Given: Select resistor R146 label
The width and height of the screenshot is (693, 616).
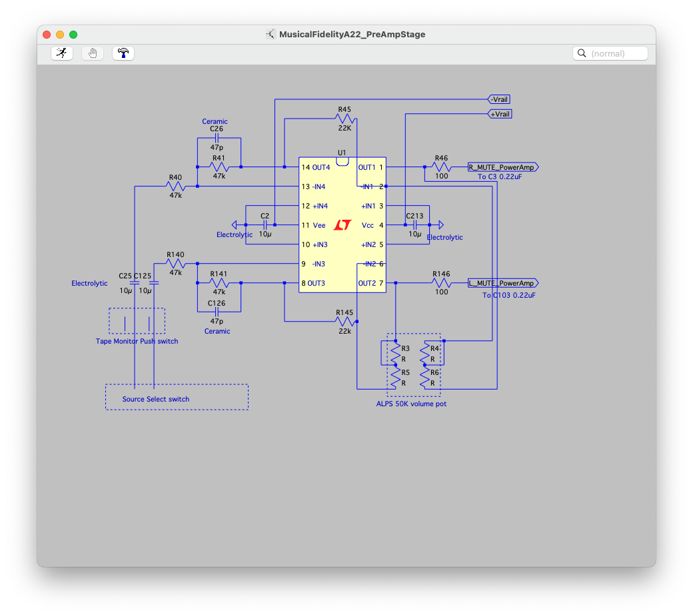Looking at the screenshot, I should [441, 274].
